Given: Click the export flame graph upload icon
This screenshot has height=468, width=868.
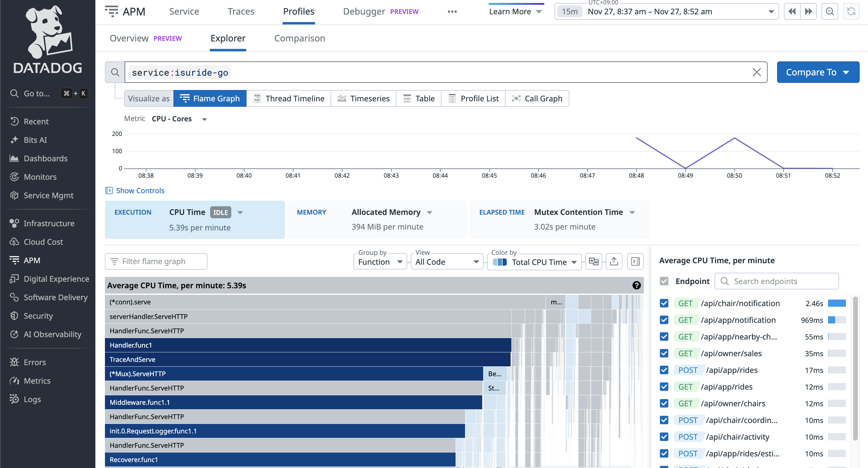Looking at the screenshot, I should (614, 261).
